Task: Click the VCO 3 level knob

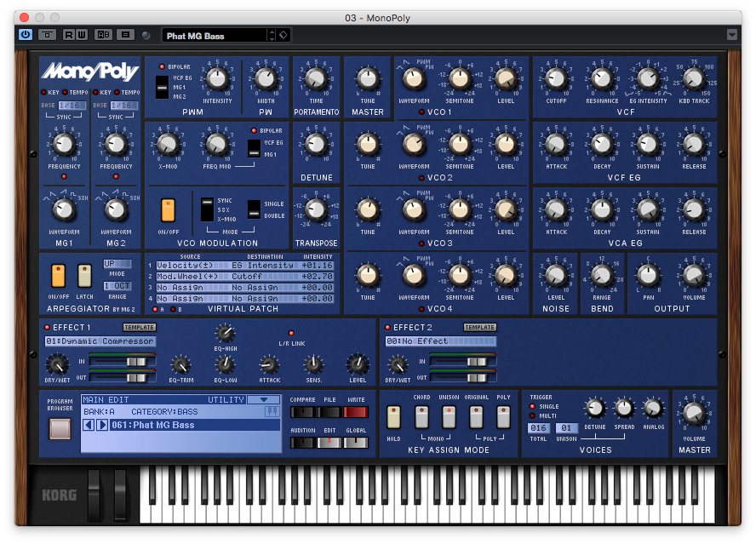Action: click(506, 209)
